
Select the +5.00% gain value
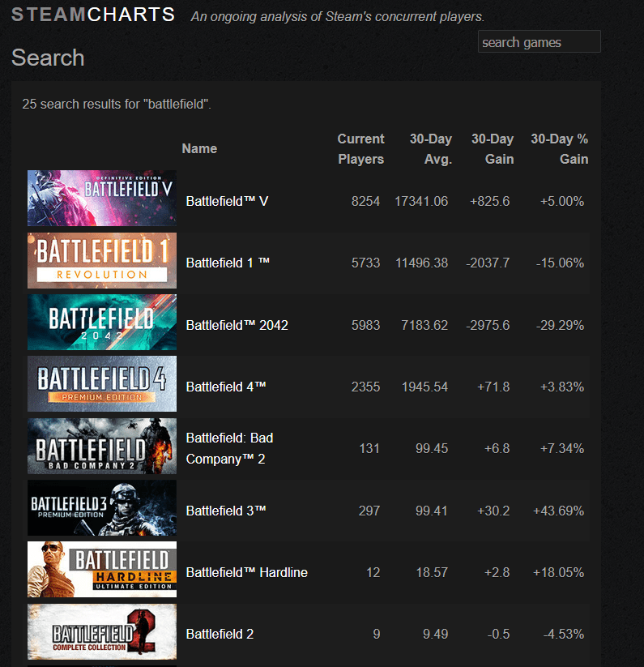(562, 201)
